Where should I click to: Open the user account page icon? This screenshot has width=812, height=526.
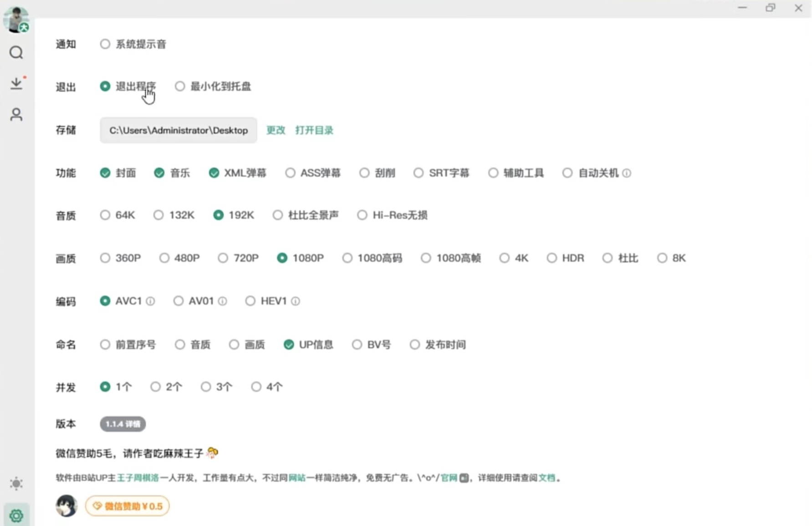[16, 114]
